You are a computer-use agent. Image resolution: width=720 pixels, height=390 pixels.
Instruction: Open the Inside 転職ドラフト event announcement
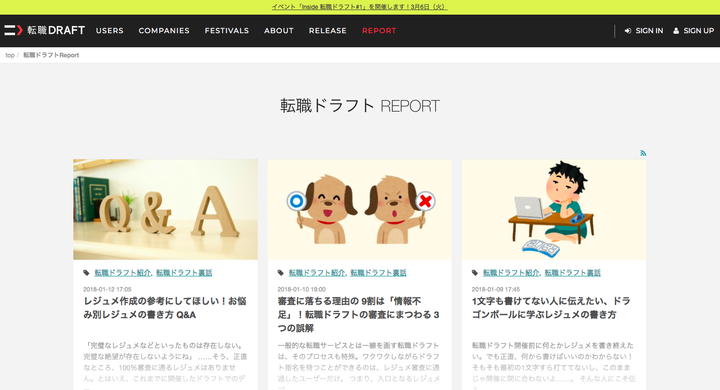[x=359, y=7]
